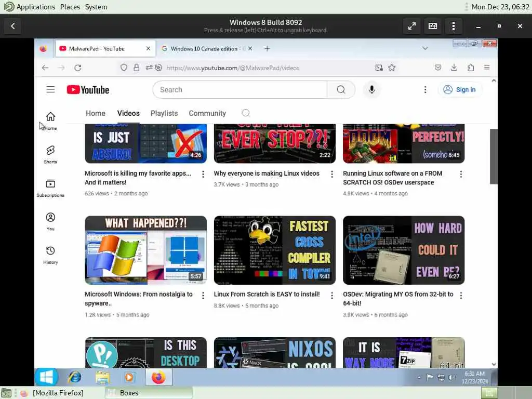Click the YouTube logo

pyautogui.click(x=88, y=89)
